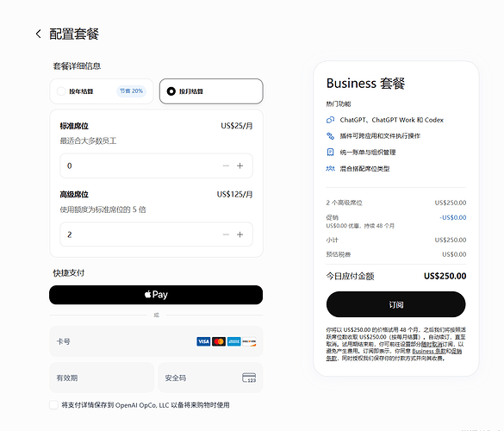Click the US$125/月 premium seat price

click(x=234, y=195)
